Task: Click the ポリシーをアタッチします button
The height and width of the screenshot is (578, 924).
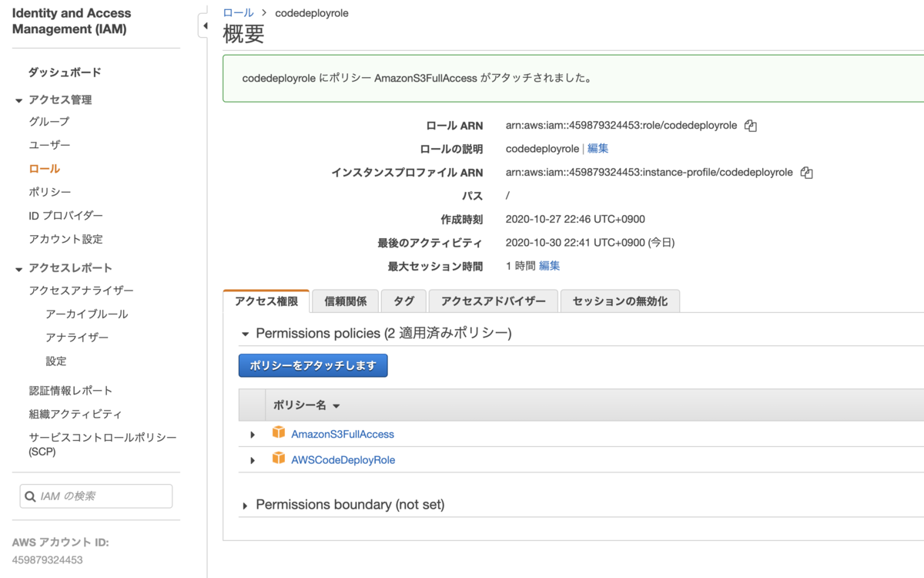Action: [313, 365]
